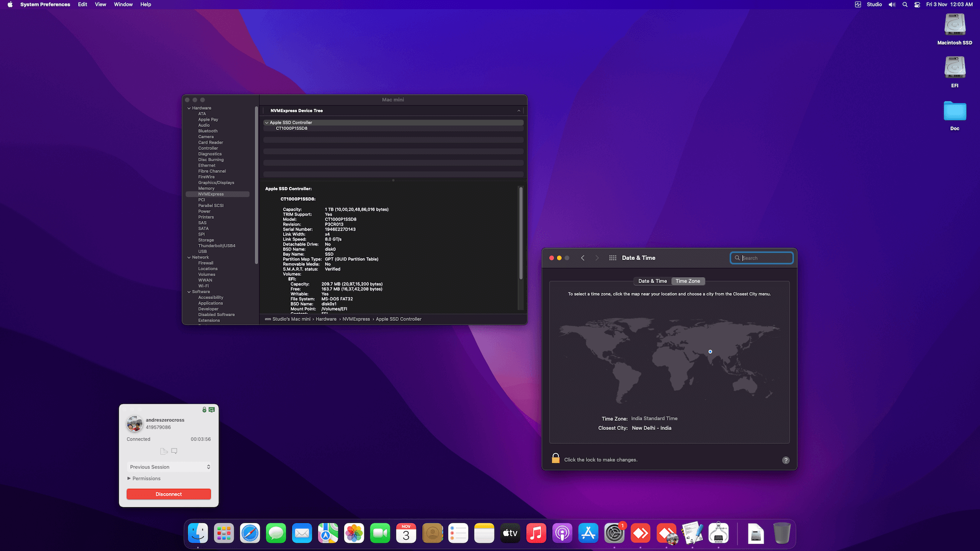Click the System Information sidebar scrollbar
The image size is (980, 551).
coord(256,185)
